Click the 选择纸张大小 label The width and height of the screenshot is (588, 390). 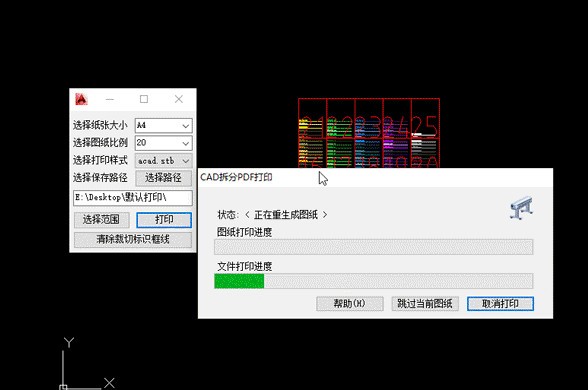click(x=100, y=125)
